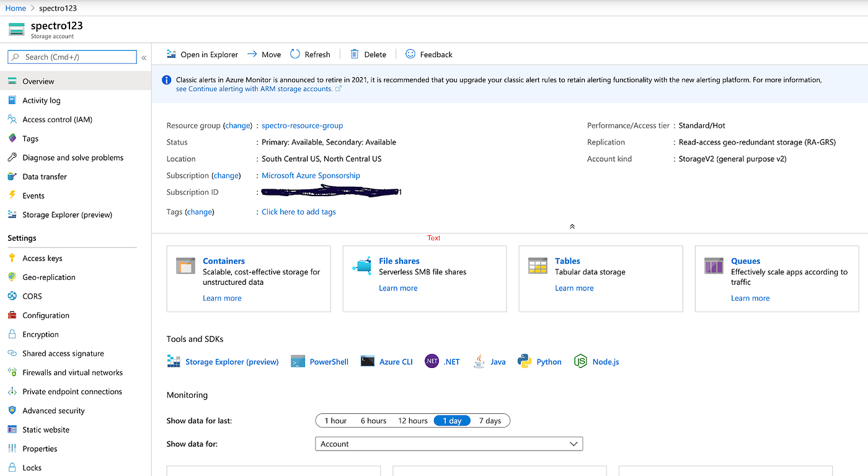Viewport: 868px width, 476px height.
Task: Click the 'Click here to add tags' link
Action: pos(299,212)
